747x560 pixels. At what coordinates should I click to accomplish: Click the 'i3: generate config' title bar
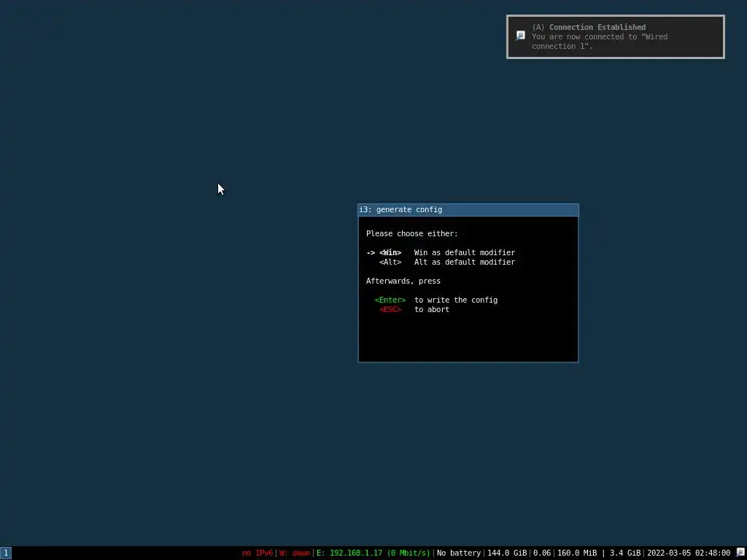click(x=468, y=209)
